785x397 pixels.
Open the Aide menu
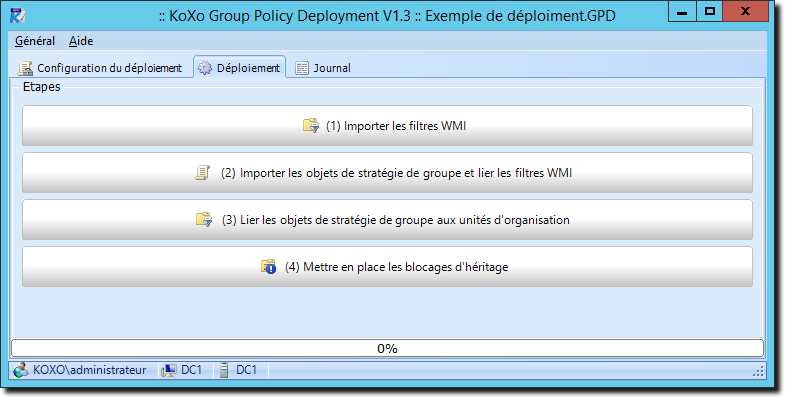81,41
